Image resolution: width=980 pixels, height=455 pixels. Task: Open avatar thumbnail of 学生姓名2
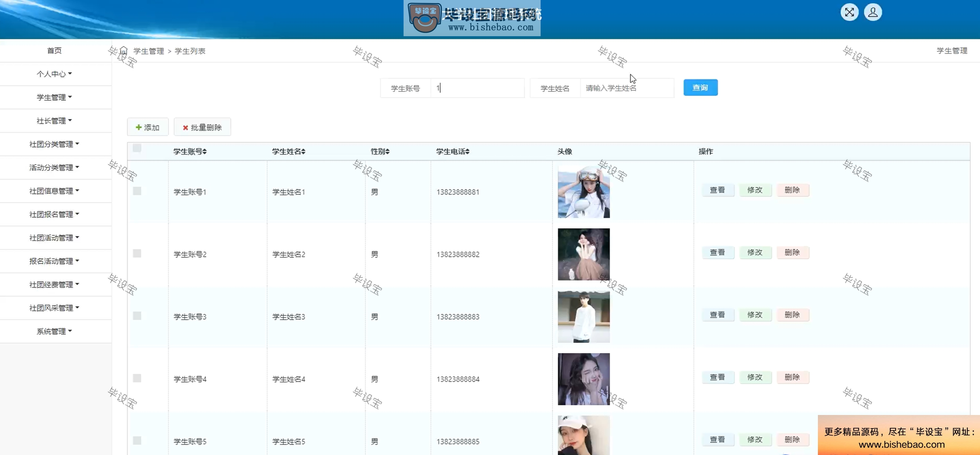coord(584,254)
